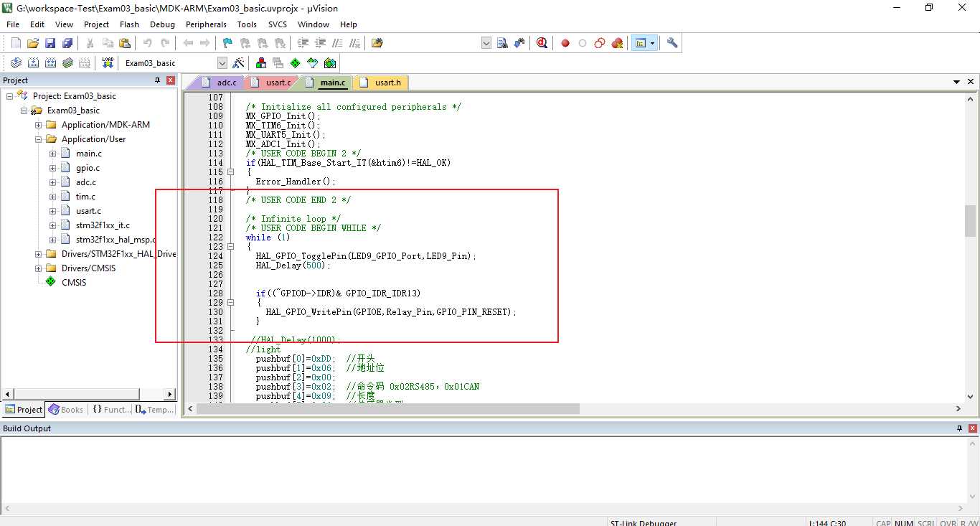
Task: Select gpio.c in the project tree
Action: coord(88,168)
